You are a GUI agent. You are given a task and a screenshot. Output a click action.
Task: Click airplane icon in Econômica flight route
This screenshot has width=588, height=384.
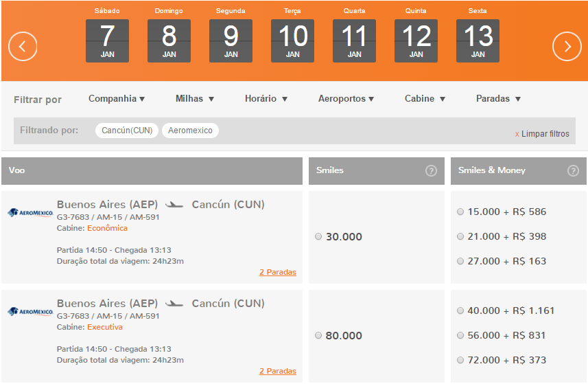coord(174,205)
